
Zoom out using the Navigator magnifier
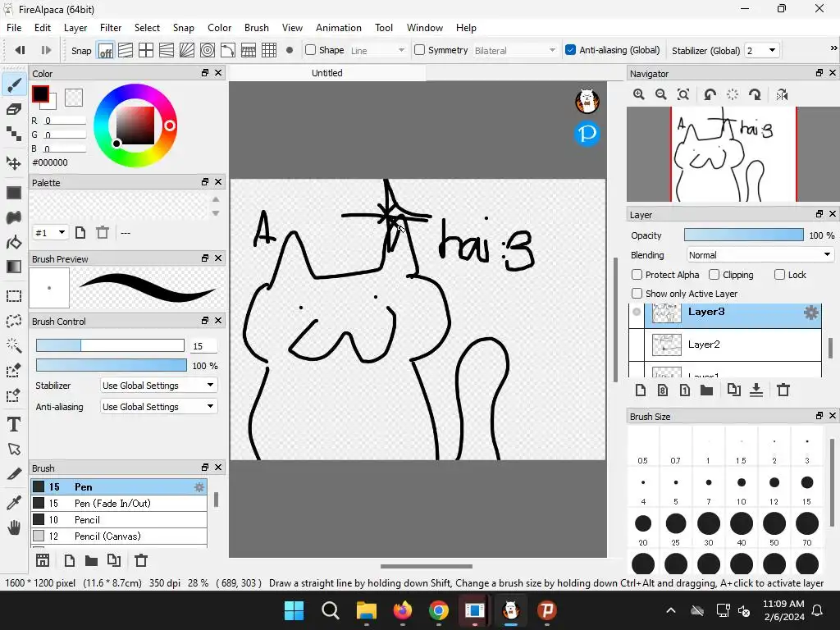tap(661, 95)
